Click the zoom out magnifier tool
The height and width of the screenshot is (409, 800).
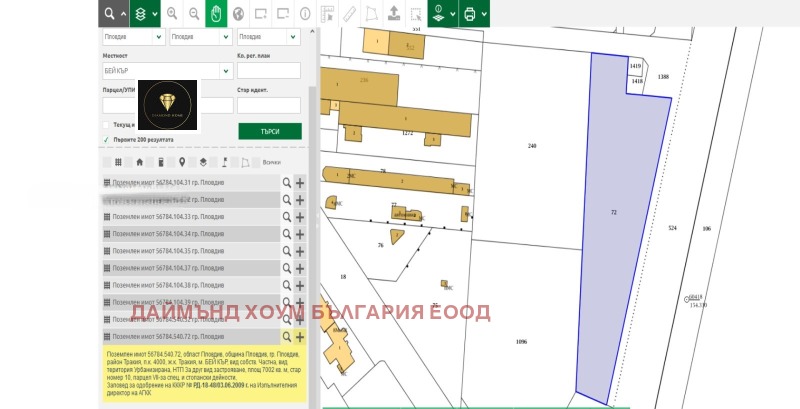(193, 14)
